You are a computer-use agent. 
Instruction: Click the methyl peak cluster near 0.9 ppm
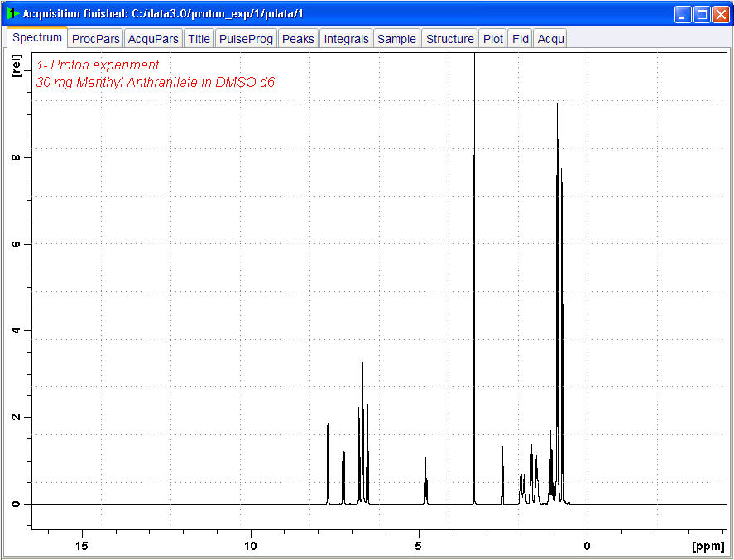(x=559, y=303)
